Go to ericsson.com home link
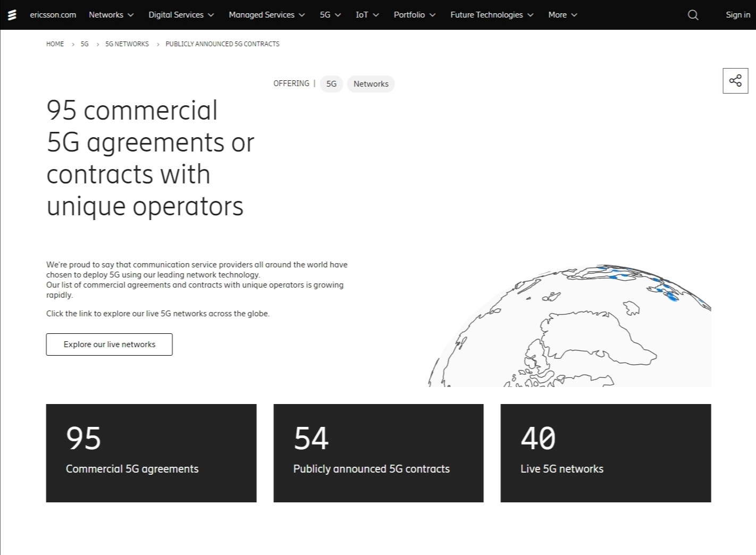 [53, 15]
